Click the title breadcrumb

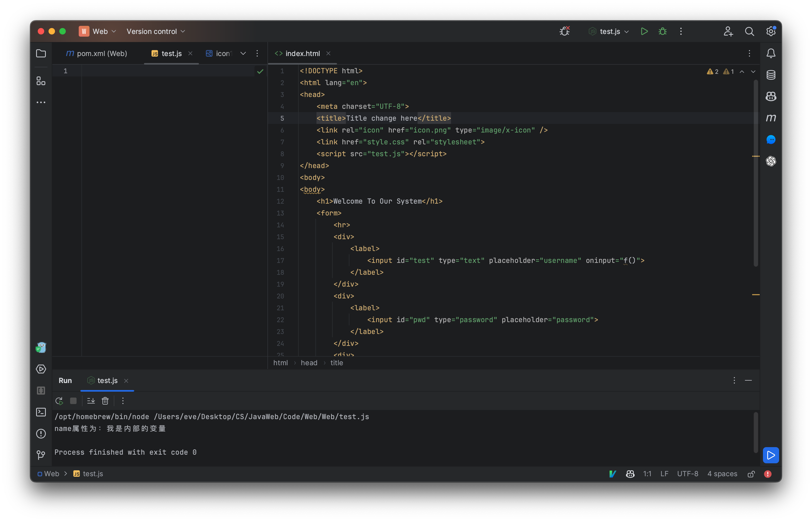[336, 363]
